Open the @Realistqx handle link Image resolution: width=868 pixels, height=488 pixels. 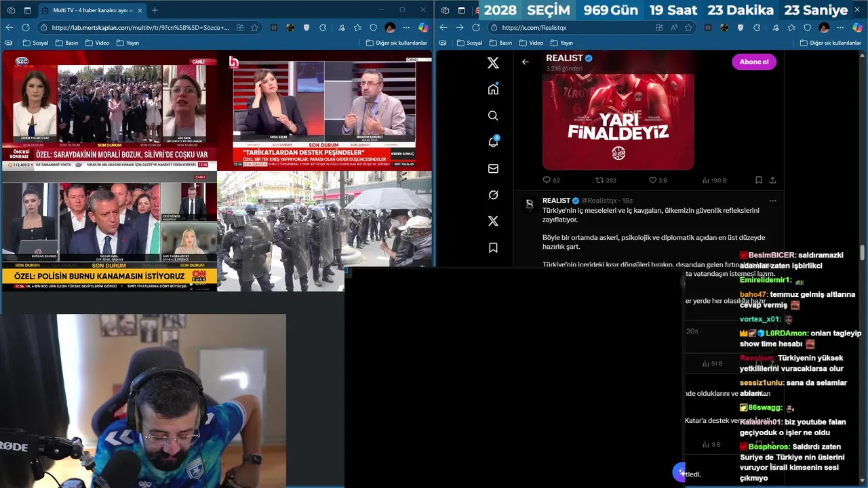(599, 201)
